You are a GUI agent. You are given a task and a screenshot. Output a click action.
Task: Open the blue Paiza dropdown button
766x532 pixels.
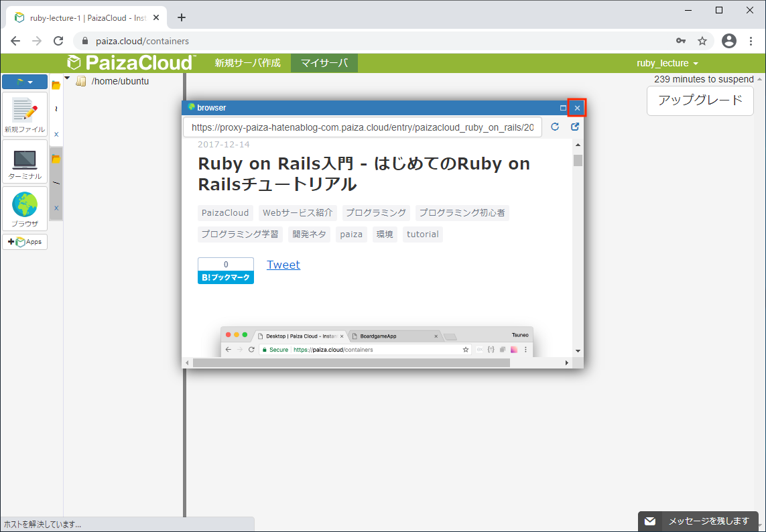point(25,82)
